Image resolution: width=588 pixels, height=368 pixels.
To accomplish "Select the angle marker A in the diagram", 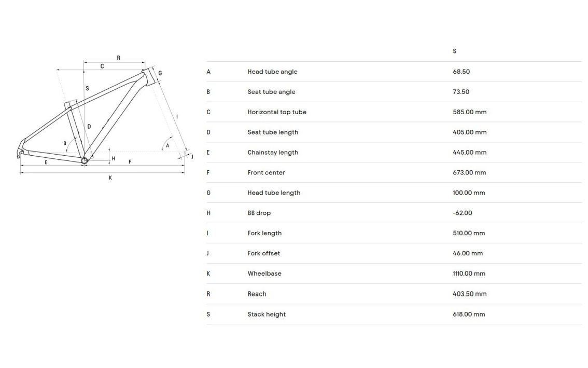I will click(x=167, y=146).
